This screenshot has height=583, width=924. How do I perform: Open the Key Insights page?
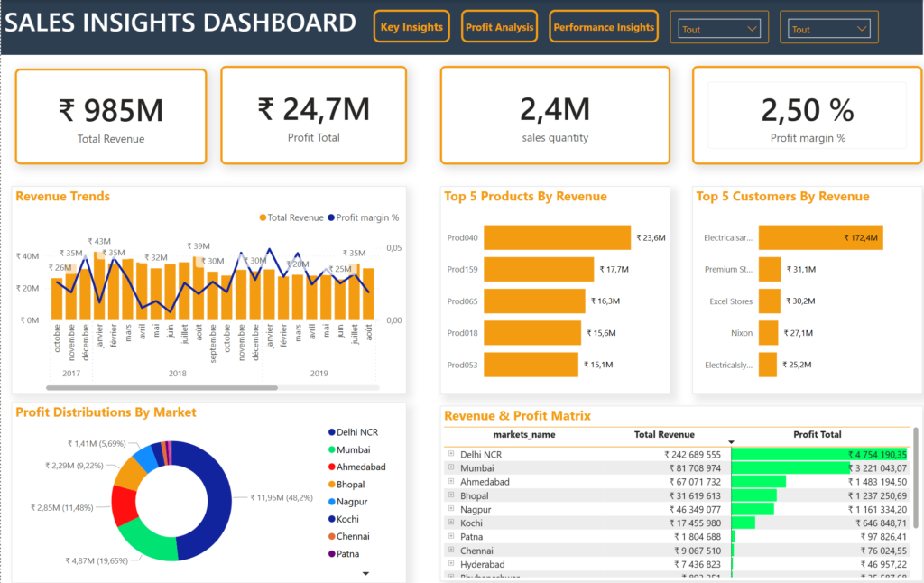[x=411, y=27]
